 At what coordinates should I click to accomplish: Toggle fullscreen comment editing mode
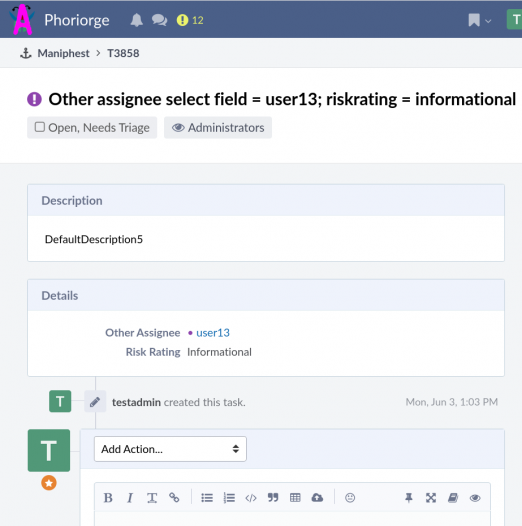[x=431, y=498]
